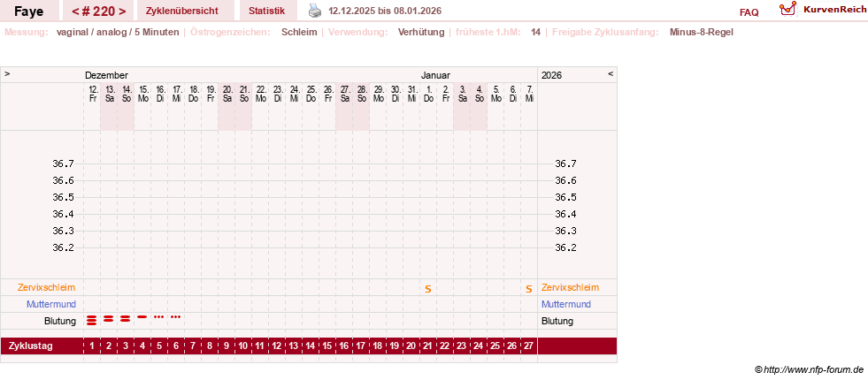Click the cycle number # 220
Screen dimensions: 868x380
[98, 11]
